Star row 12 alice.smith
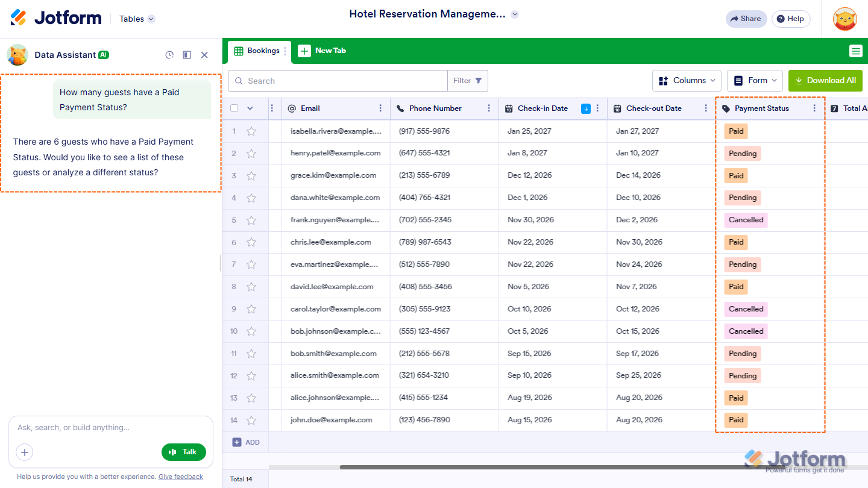This screenshot has width=868, height=488. coord(251,376)
